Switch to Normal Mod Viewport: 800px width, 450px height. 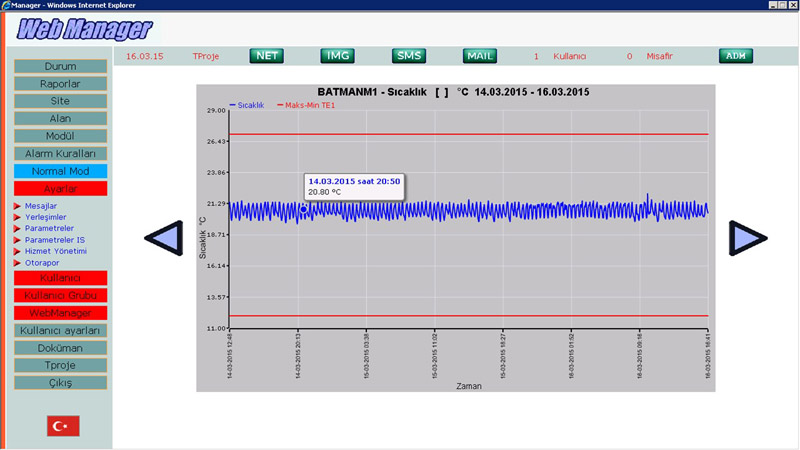[60, 171]
